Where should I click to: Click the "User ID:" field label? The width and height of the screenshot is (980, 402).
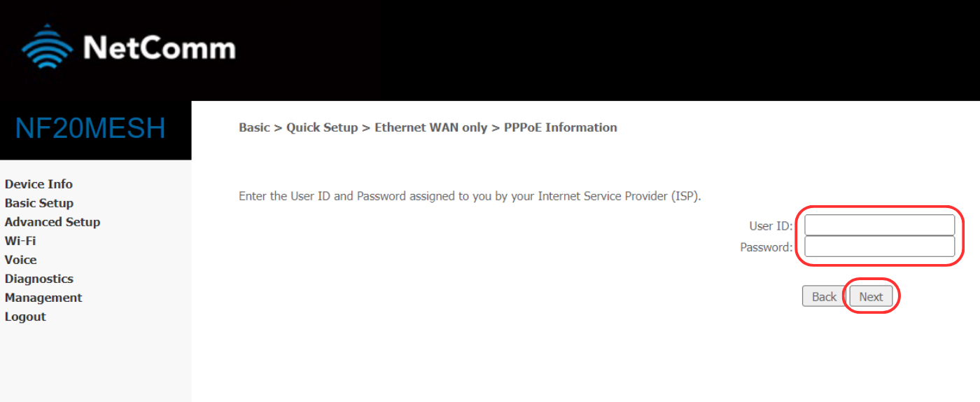click(771, 226)
